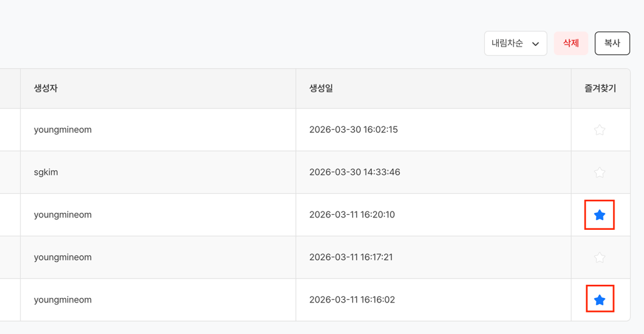Open the 내림차순 sort dropdown
This screenshot has width=644, height=334.
515,43
